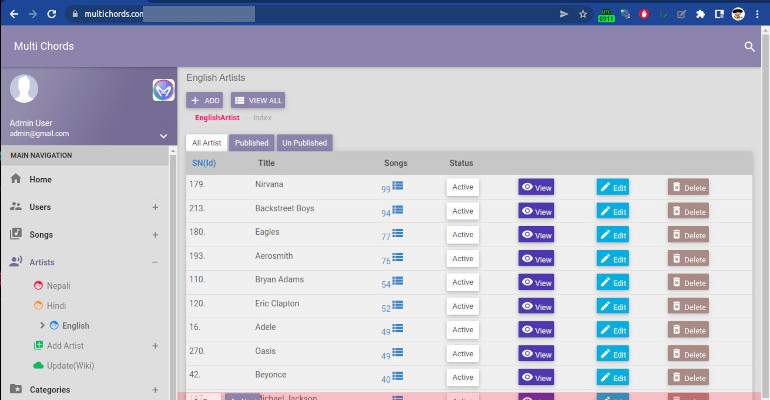The width and height of the screenshot is (770, 400).
Task: Click the Multi Chords app logo in sidebar
Action: 164,90
